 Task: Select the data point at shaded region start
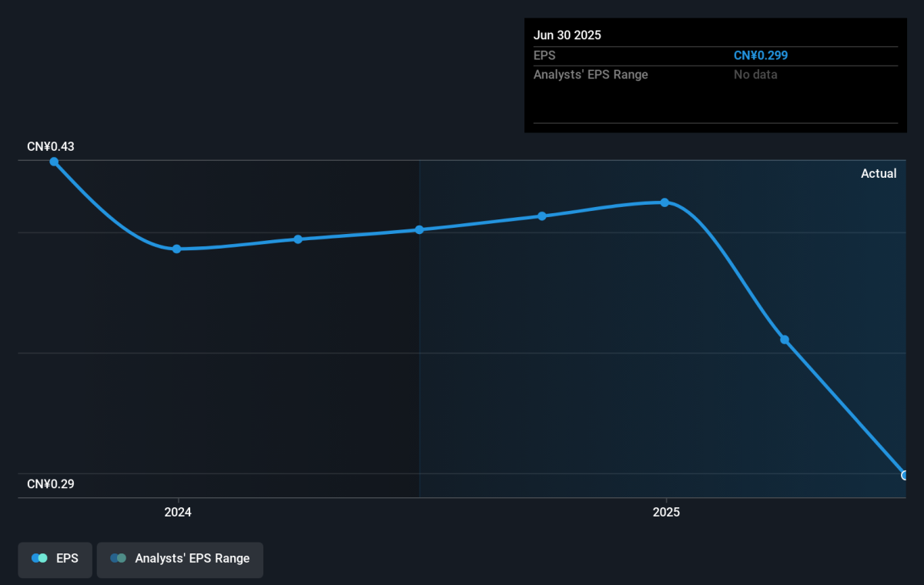click(420, 229)
